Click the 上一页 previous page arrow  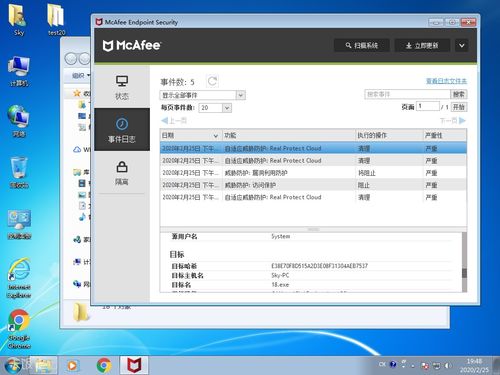pyautogui.click(x=174, y=121)
